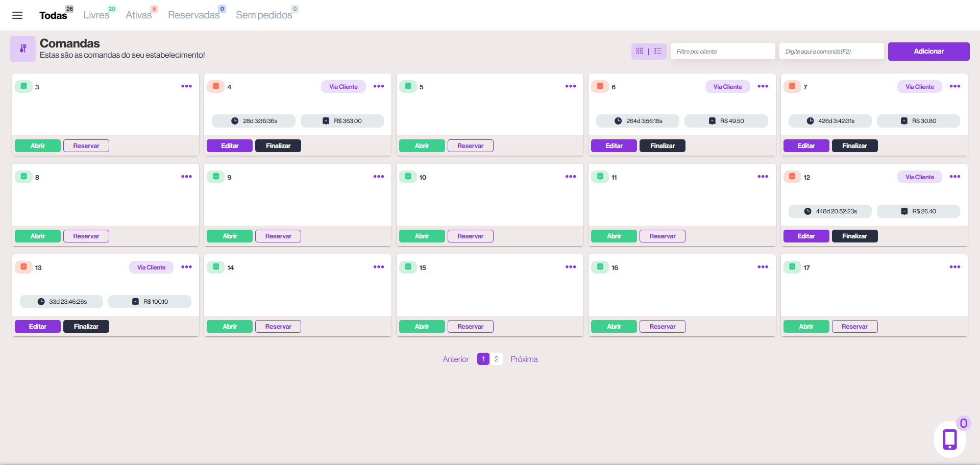Open the three-dot menu on comanda 11

pyautogui.click(x=763, y=177)
